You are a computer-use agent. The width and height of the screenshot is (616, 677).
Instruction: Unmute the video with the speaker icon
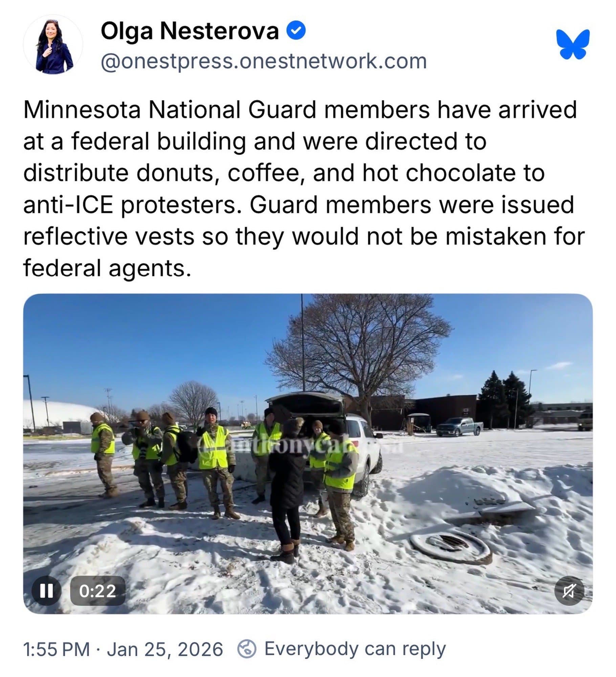(x=569, y=591)
